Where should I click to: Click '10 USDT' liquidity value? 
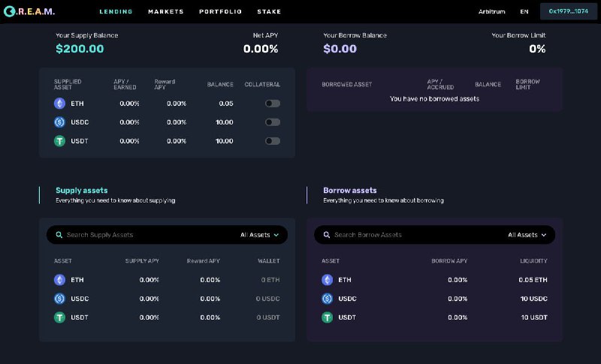[534, 317]
